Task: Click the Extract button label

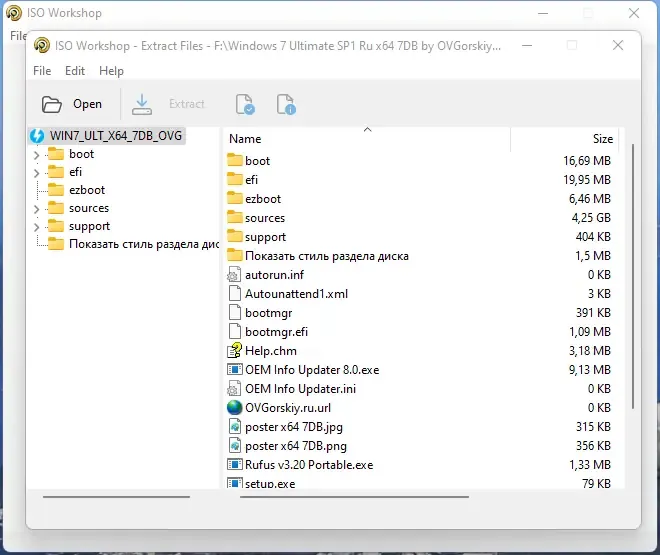Action: pyautogui.click(x=186, y=104)
